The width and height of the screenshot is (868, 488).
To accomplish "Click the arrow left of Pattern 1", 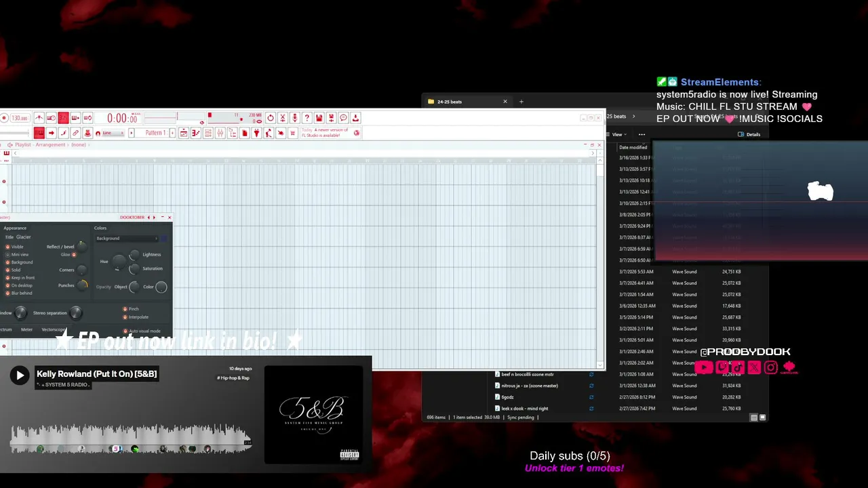I will tap(132, 133).
